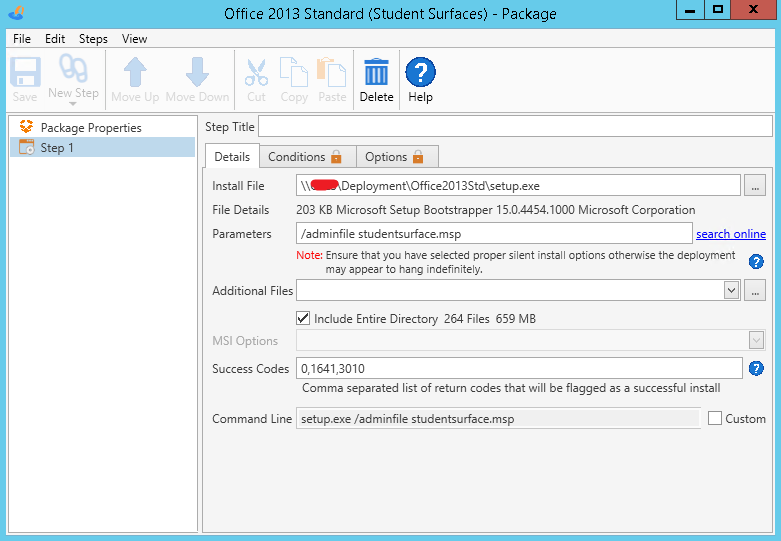Click the Move Down arrow icon
781x541 pixels.
pyautogui.click(x=197, y=73)
